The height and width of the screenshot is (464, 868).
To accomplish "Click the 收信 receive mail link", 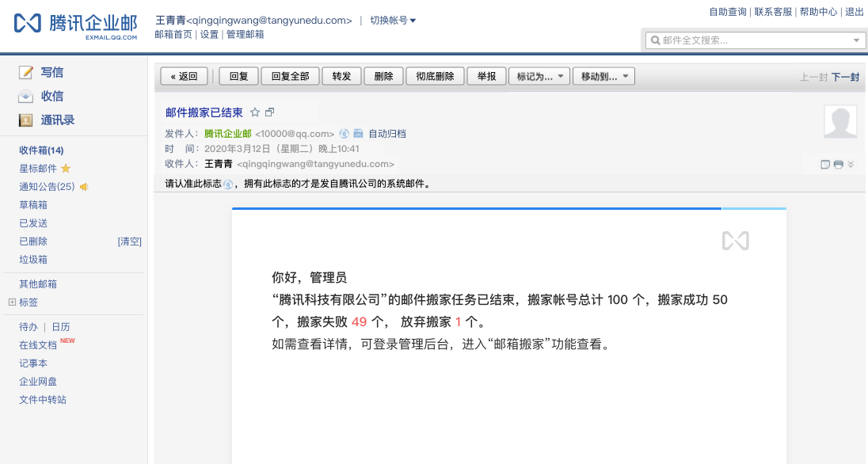I will [x=52, y=97].
